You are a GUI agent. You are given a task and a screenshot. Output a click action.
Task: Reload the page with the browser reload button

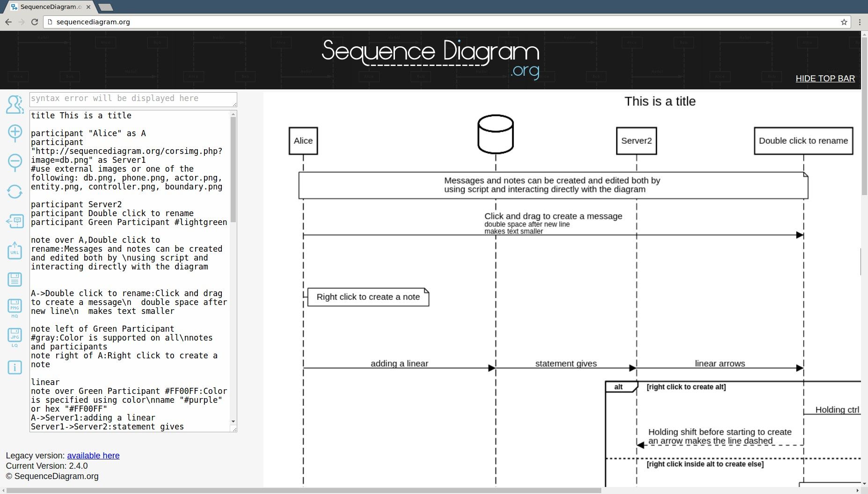pyautogui.click(x=34, y=22)
